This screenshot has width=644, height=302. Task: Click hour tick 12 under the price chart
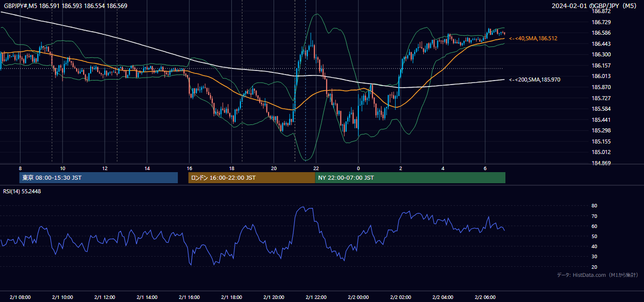pyautogui.click(x=105, y=168)
